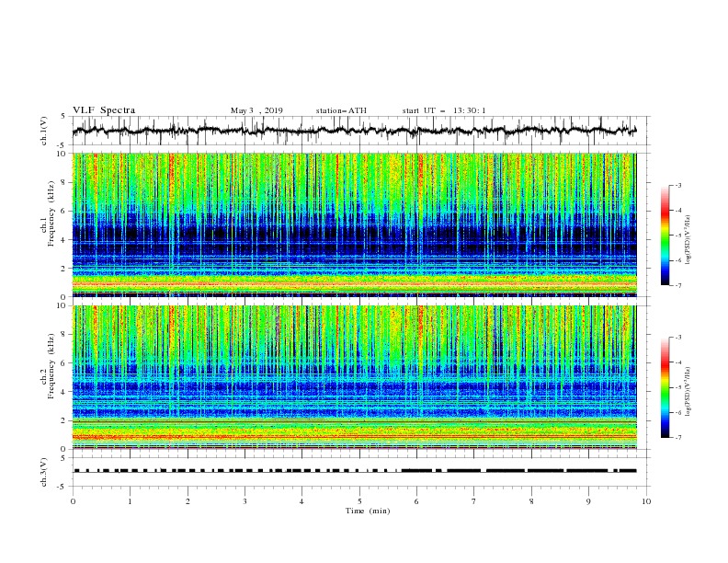Click time axis tick label "5"

[x=359, y=501]
